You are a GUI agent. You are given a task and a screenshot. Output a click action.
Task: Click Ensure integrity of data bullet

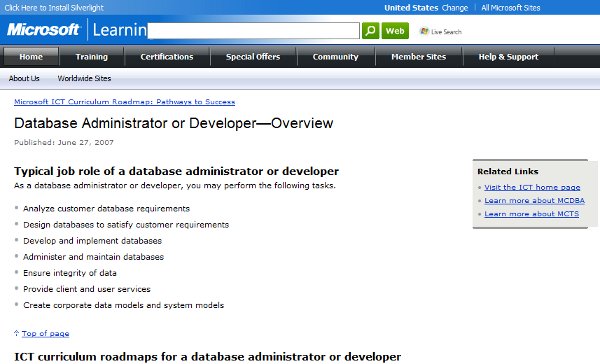[x=70, y=273]
